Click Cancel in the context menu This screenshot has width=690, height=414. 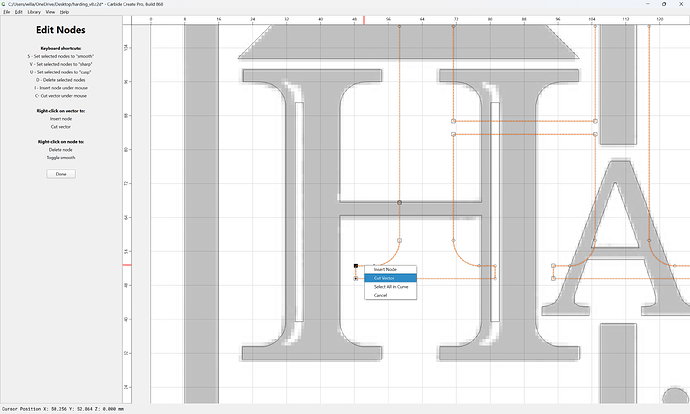click(x=390, y=295)
